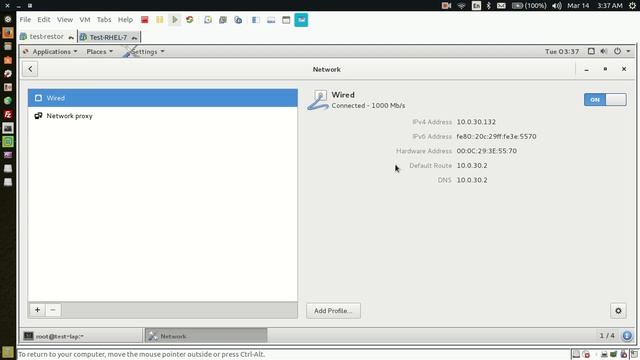Switch to the root@test-lap terminal taskbar item
This screenshot has height=360, width=640.
(x=82, y=336)
